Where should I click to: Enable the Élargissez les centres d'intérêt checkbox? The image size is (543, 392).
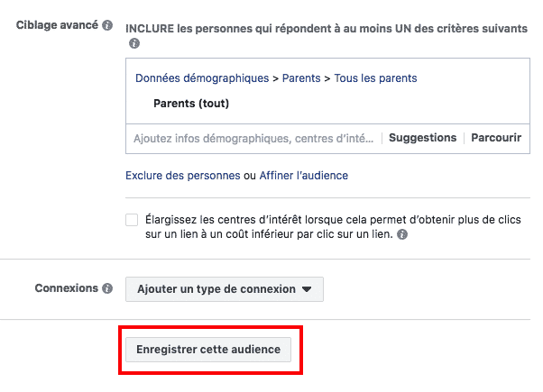point(133,220)
